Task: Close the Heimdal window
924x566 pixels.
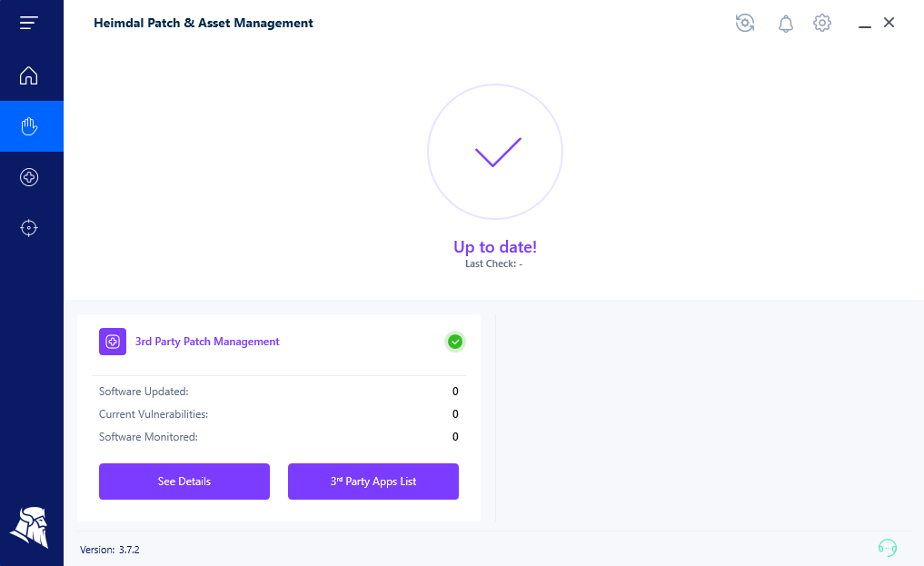Action: pos(889,23)
